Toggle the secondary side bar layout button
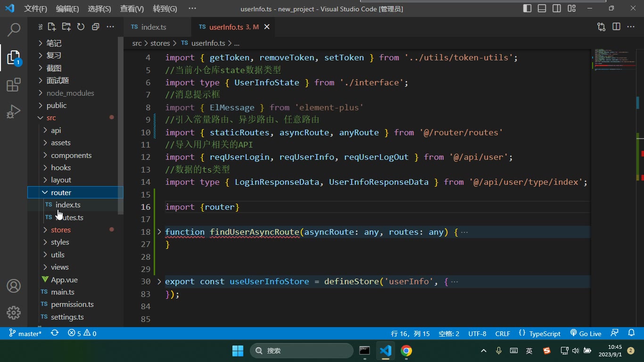This screenshot has width=644, height=362. pyautogui.click(x=557, y=8)
